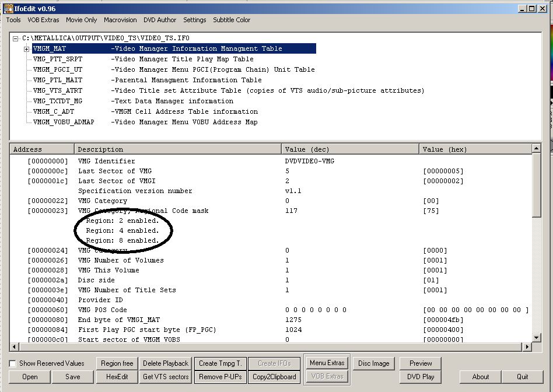Select the Regional Code mask value 117
Viewport: 553px width, 392px height.
tap(291, 211)
